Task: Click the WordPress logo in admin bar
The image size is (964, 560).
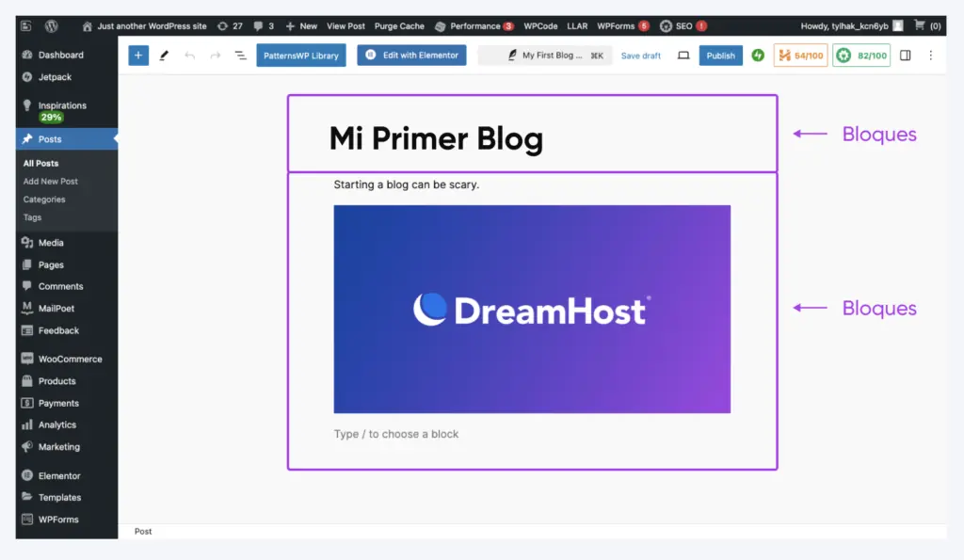Action: point(52,25)
